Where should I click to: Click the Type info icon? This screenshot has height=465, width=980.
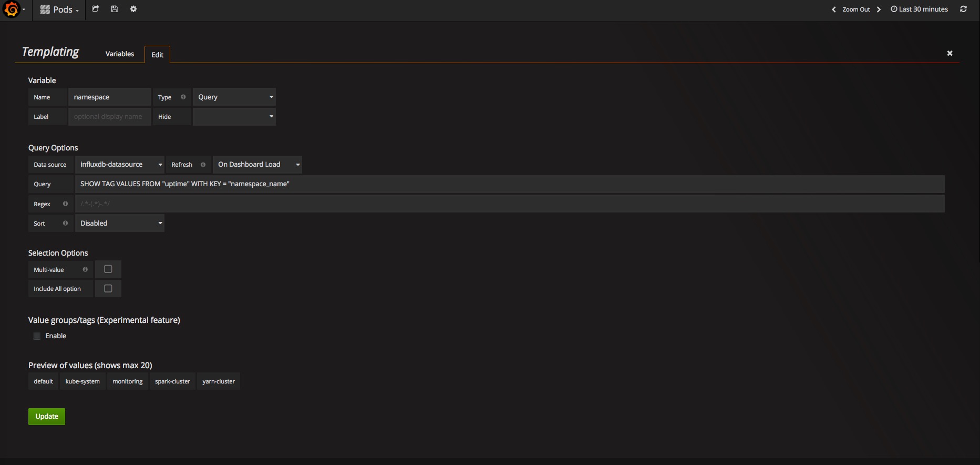(183, 97)
